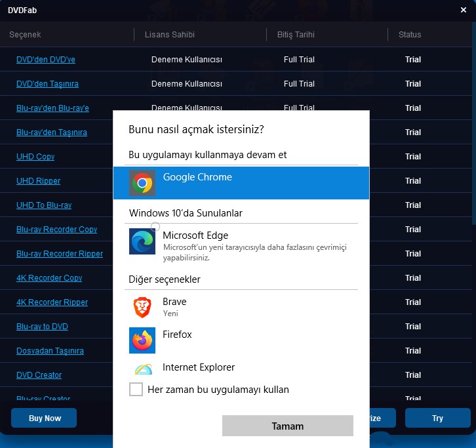476x448 pixels.
Task: Click Full Trial in DVD'den Taşınıra row
Action: (299, 84)
